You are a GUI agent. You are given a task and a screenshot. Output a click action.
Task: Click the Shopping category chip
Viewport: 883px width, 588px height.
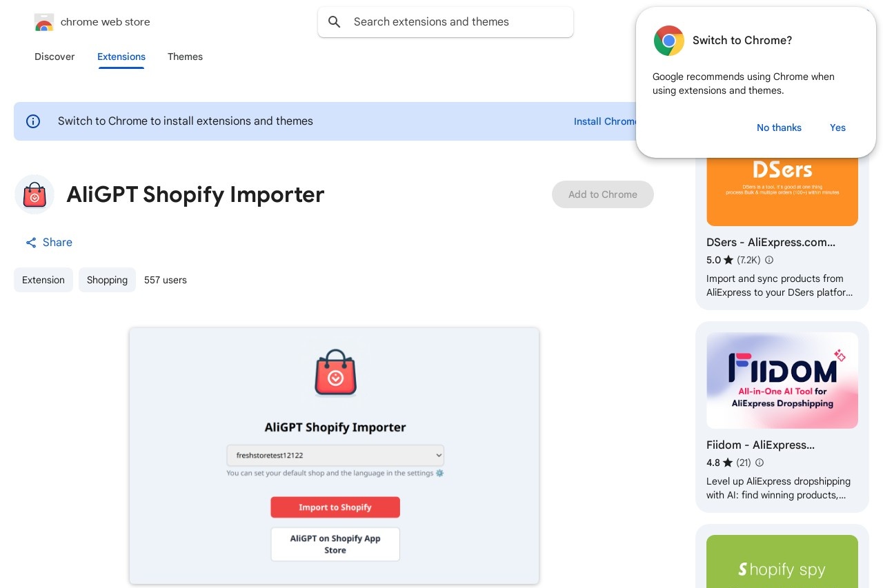(107, 280)
